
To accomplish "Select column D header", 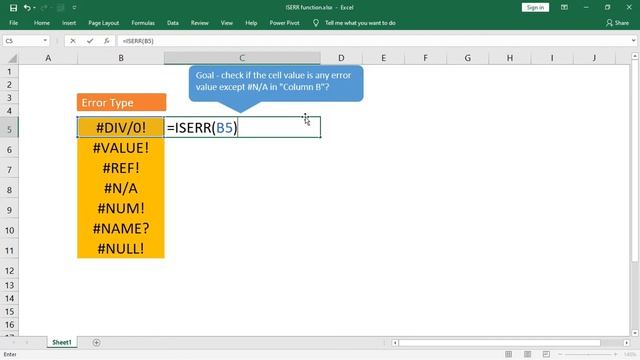I will coord(341,58).
